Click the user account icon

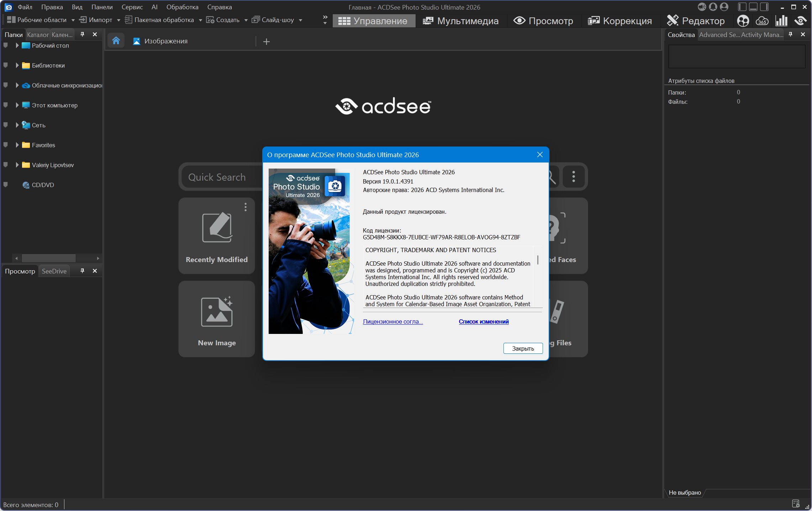click(724, 7)
